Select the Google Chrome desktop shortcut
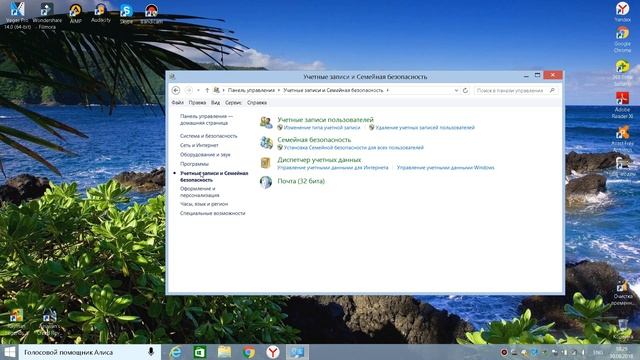 click(x=622, y=40)
